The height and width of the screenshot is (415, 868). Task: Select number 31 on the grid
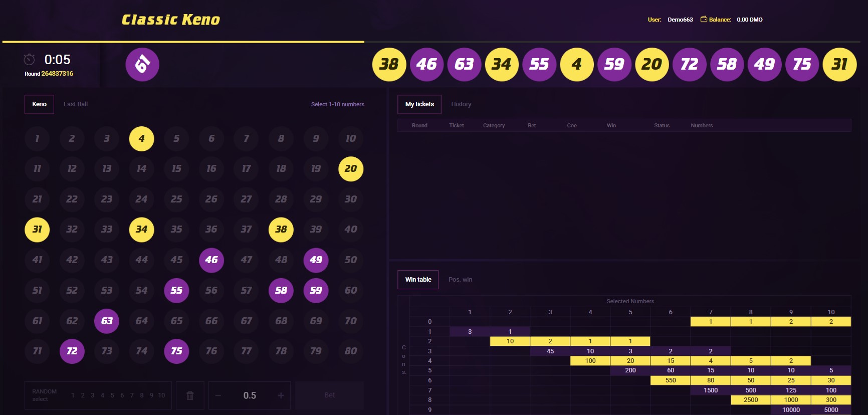click(x=37, y=230)
